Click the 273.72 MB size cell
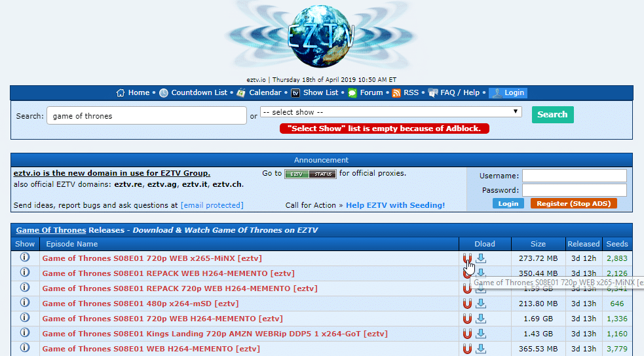644x356 pixels. pos(538,258)
